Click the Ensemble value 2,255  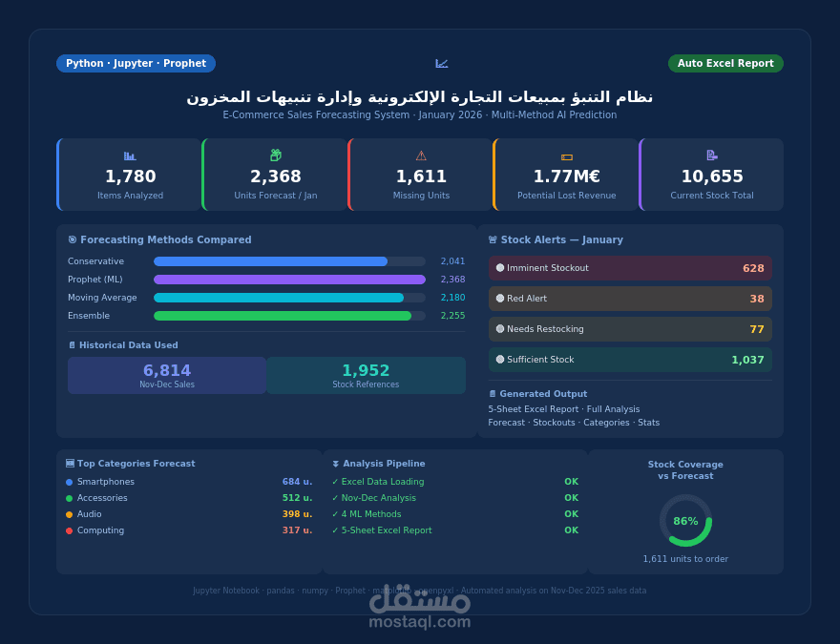[452, 316]
